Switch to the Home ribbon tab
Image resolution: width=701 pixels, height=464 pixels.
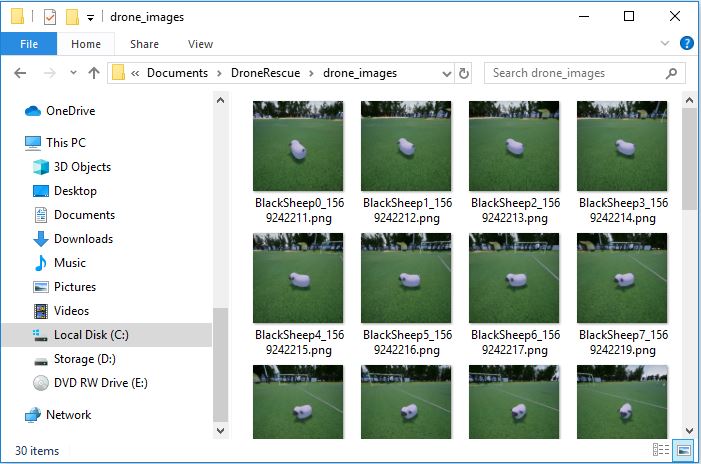86,44
